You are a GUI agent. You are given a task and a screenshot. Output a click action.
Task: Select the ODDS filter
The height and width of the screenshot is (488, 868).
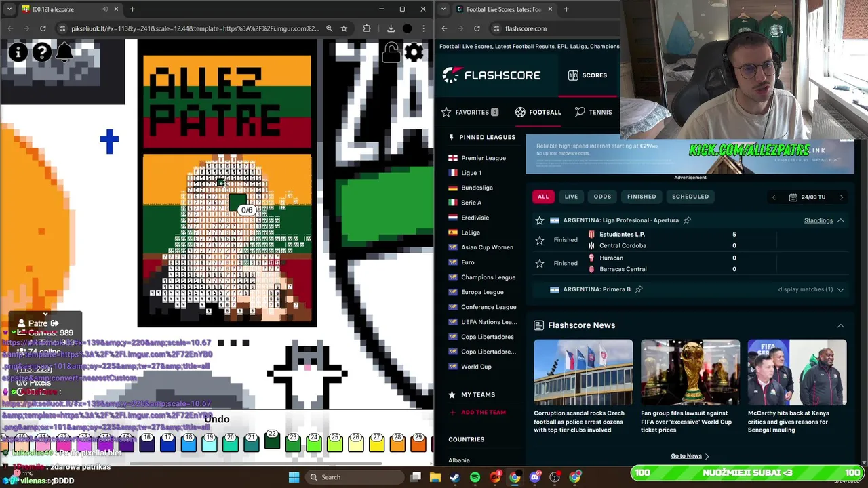(602, 197)
